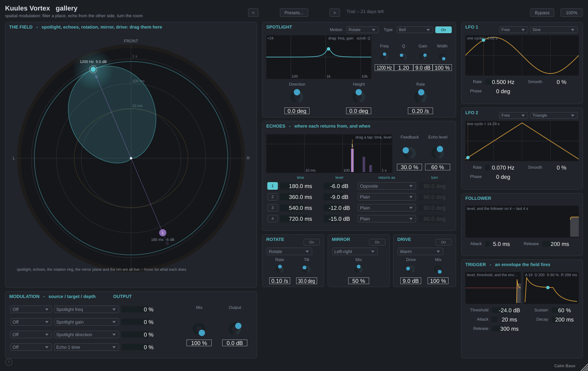Image resolution: width=588 pixels, height=371 pixels.
Task: Click the Spotlight Freq knob
Action: (x=384, y=56)
